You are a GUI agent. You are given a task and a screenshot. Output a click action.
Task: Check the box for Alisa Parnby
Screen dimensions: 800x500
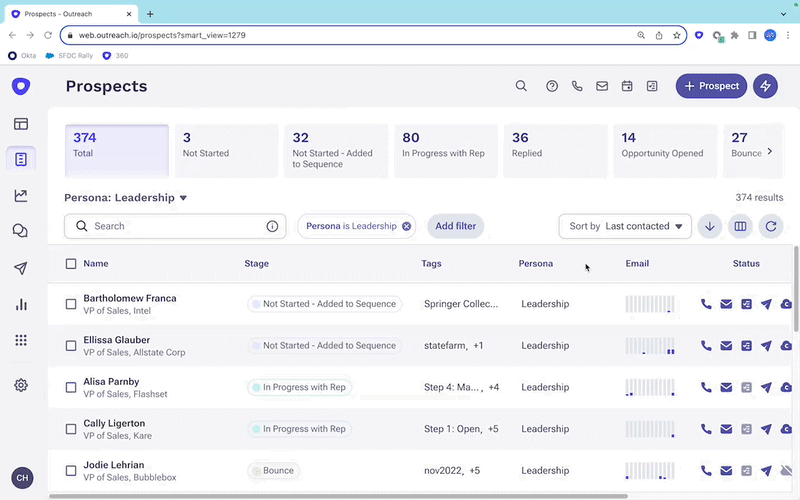71,387
